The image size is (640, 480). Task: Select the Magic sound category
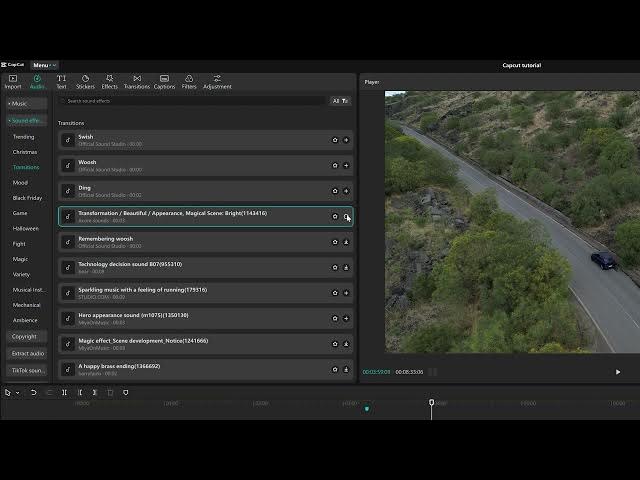pyautogui.click(x=20, y=259)
